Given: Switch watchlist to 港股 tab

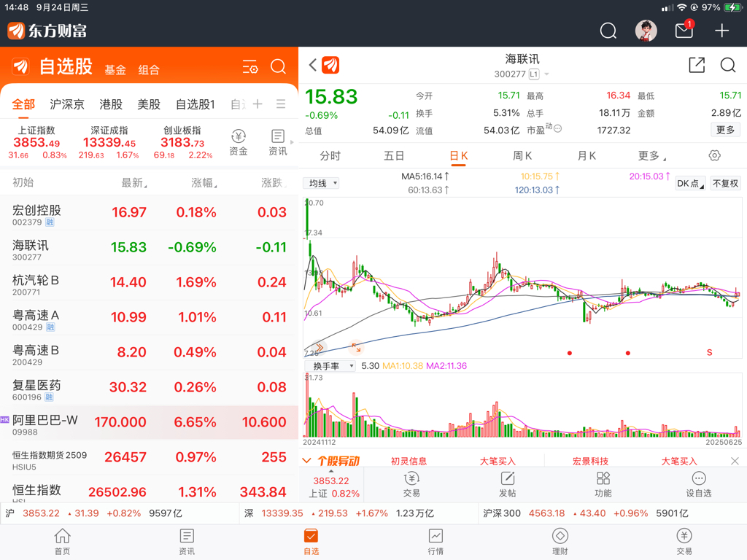Looking at the screenshot, I should coord(111,104).
